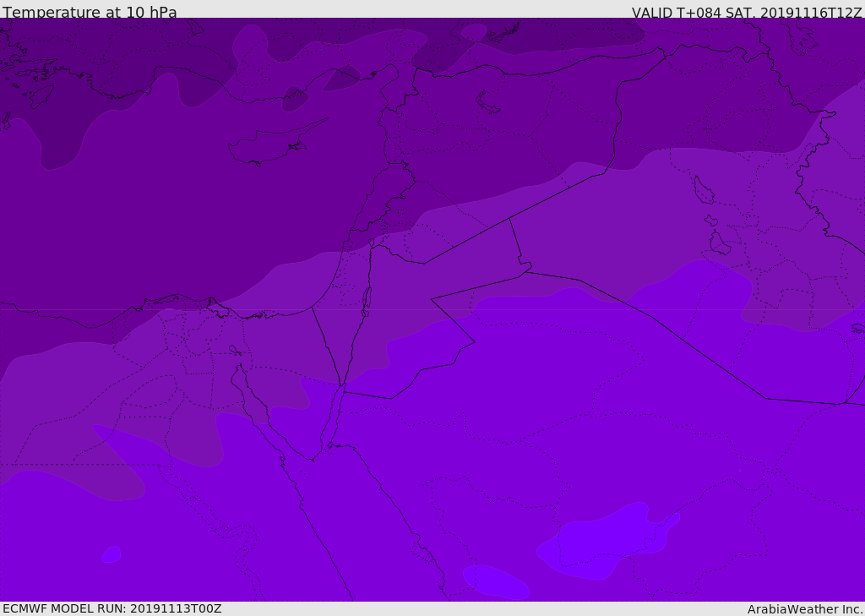Click the 'Temperature at 10 hPa' title text
Viewport: 865px width, 616px height.
90,12
